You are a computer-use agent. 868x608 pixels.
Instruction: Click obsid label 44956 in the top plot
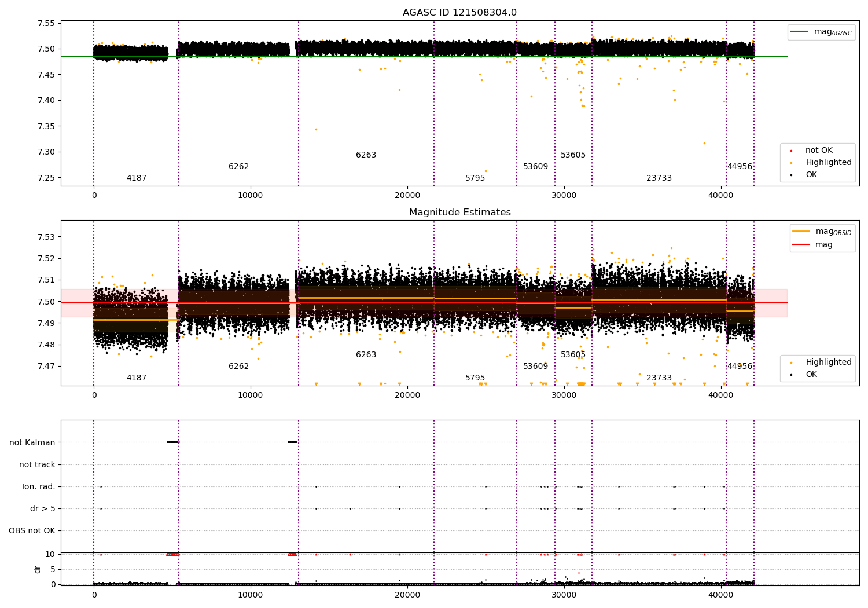740,167
